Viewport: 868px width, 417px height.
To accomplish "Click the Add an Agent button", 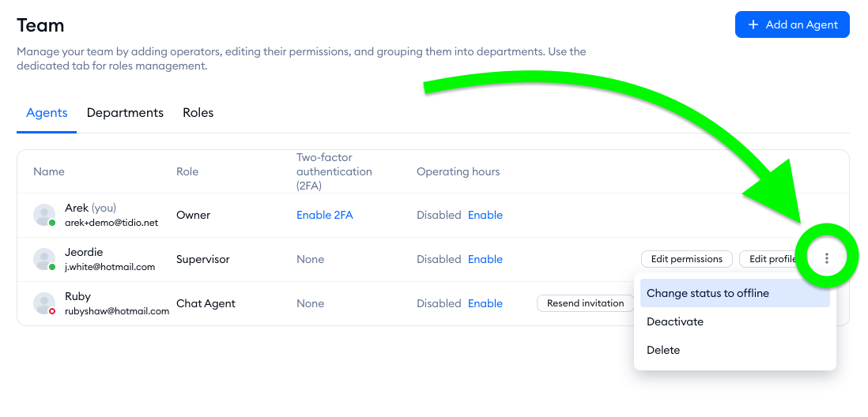I will [x=792, y=24].
